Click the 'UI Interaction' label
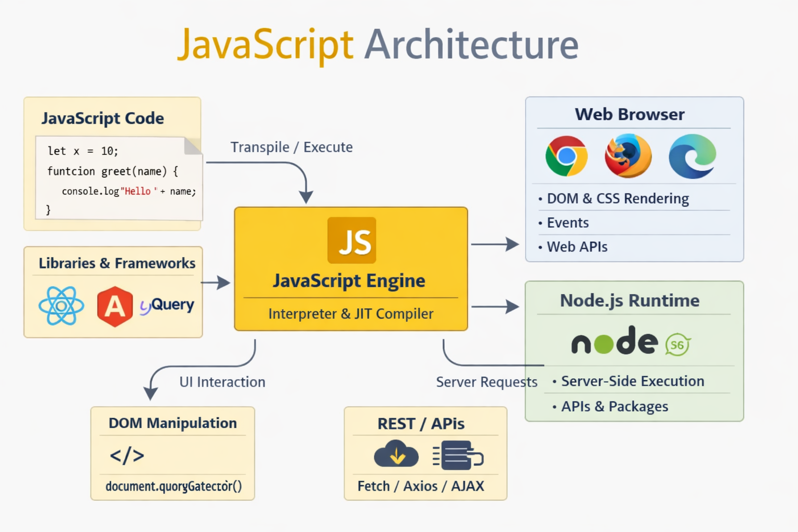The width and height of the screenshot is (798, 532). point(222,382)
